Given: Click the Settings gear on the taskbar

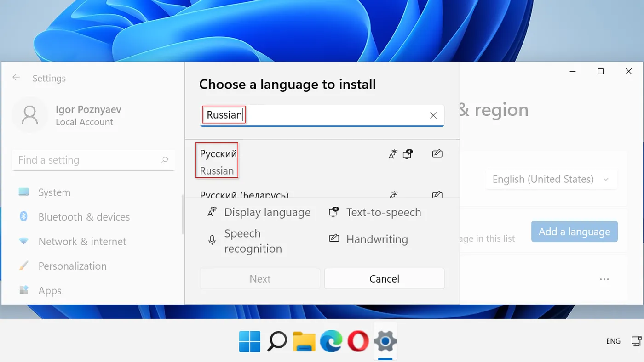Looking at the screenshot, I should (x=385, y=341).
